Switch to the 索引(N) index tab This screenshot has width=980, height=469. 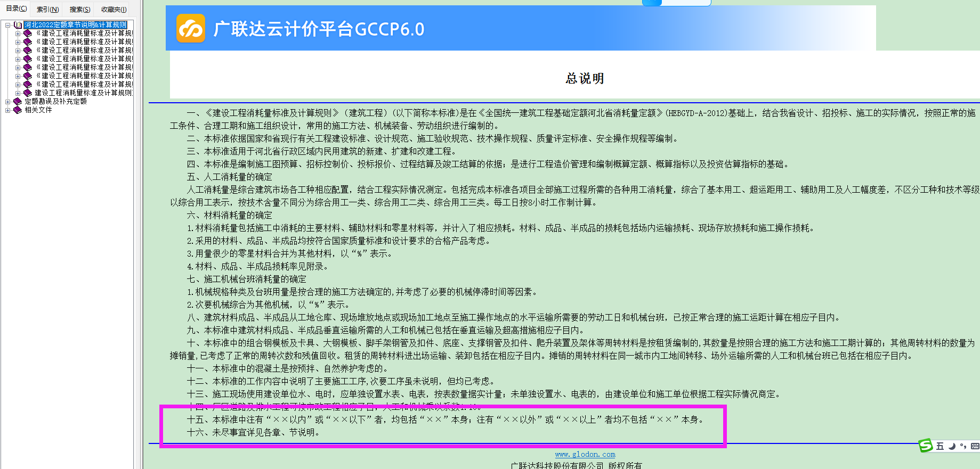[47, 9]
